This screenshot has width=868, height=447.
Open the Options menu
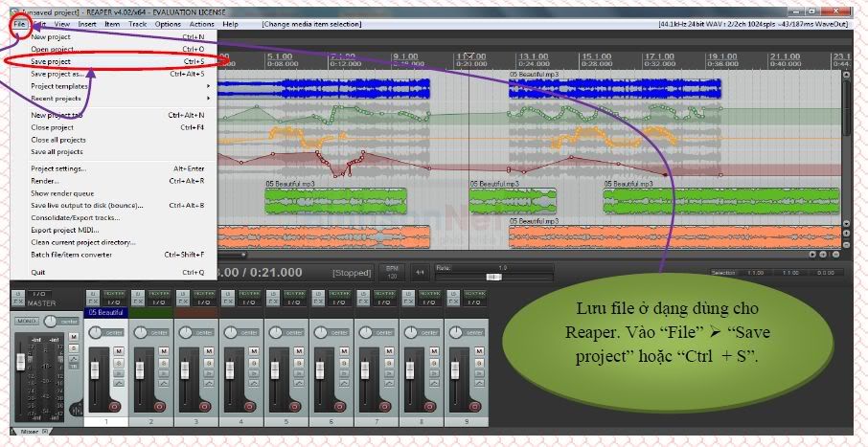(167, 23)
